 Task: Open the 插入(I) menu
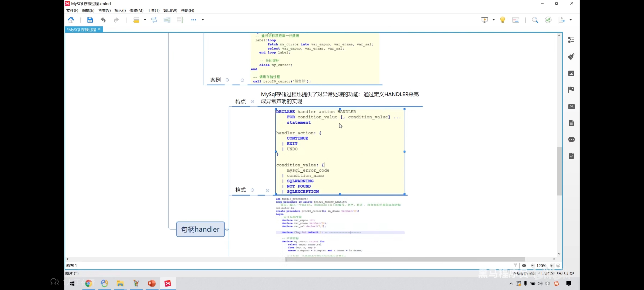(120, 10)
